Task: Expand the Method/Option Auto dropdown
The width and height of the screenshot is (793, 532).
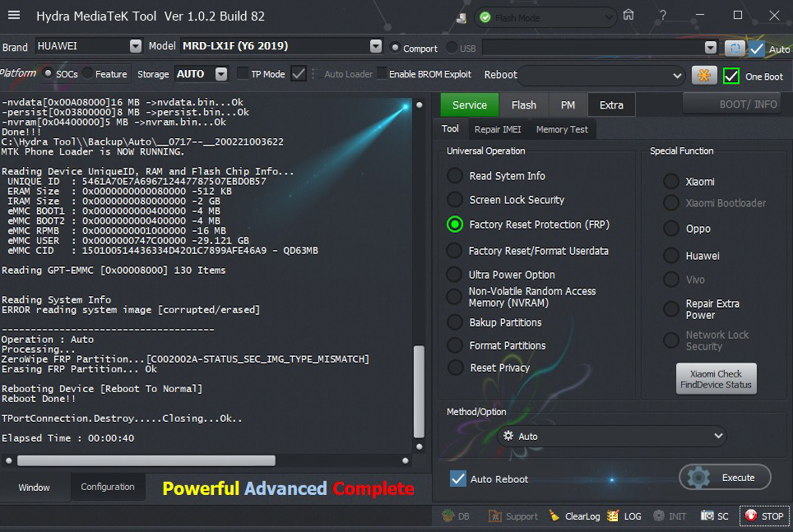Action: [717, 436]
